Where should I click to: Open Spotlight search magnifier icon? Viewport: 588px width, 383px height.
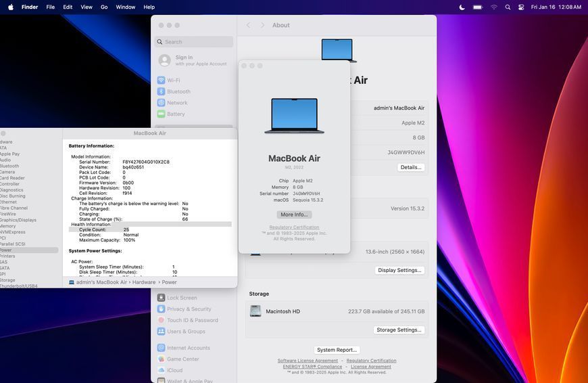tap(508, 7)
